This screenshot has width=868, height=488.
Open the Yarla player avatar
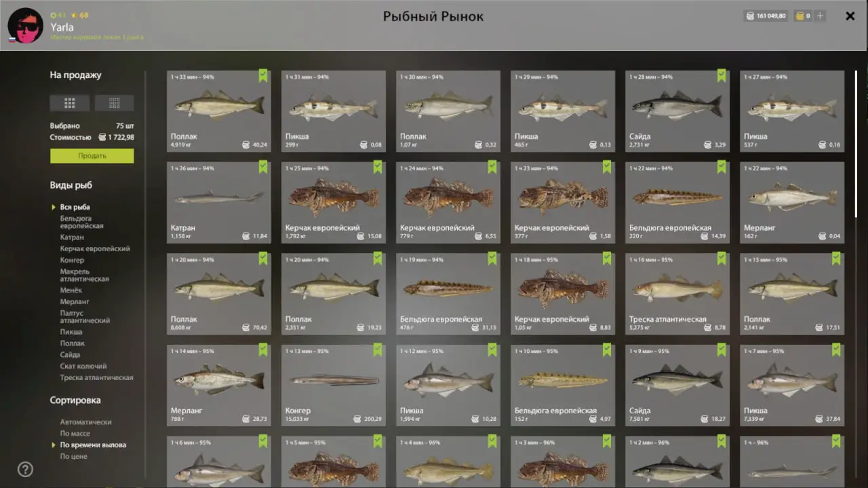25,25
